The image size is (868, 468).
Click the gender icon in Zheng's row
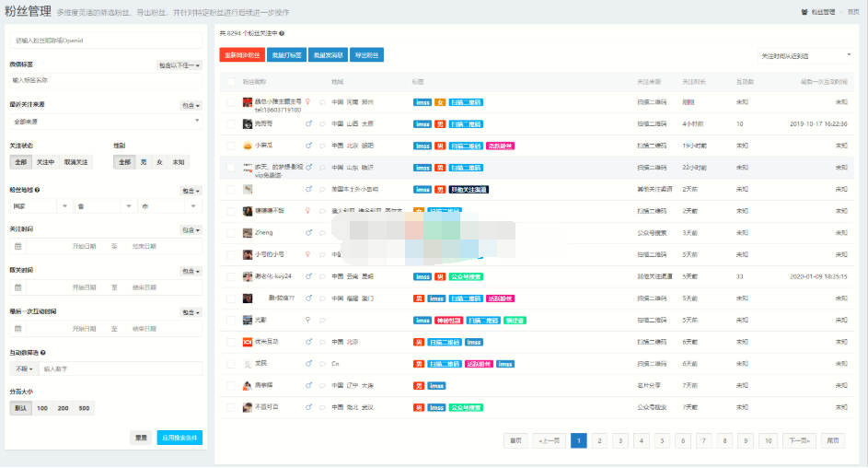pos(309,232)
